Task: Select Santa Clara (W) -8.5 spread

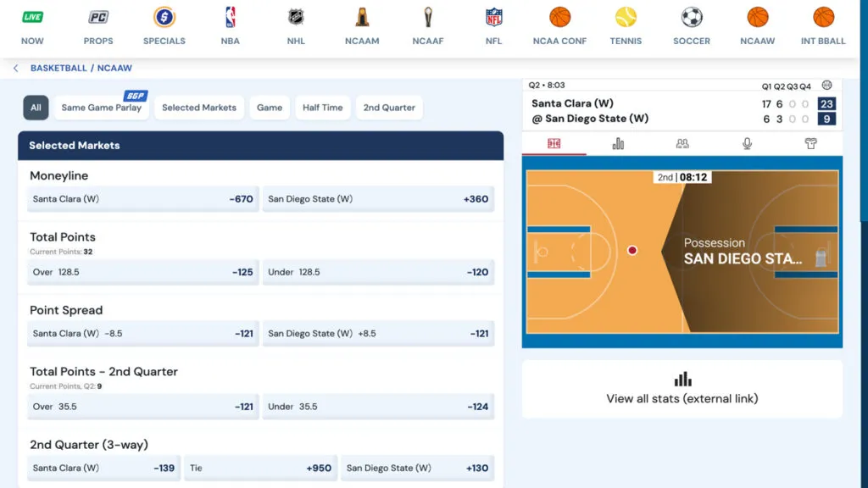Action: click(142, 334)
